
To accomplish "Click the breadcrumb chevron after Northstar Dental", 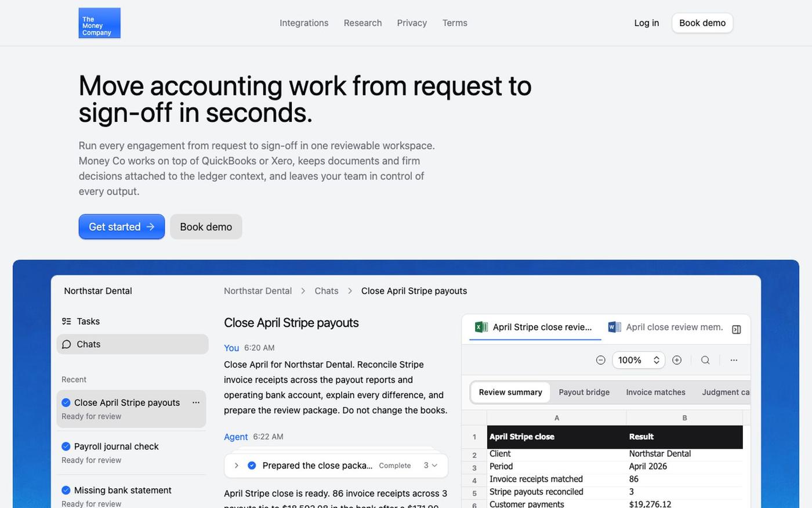I will point(303,291).
